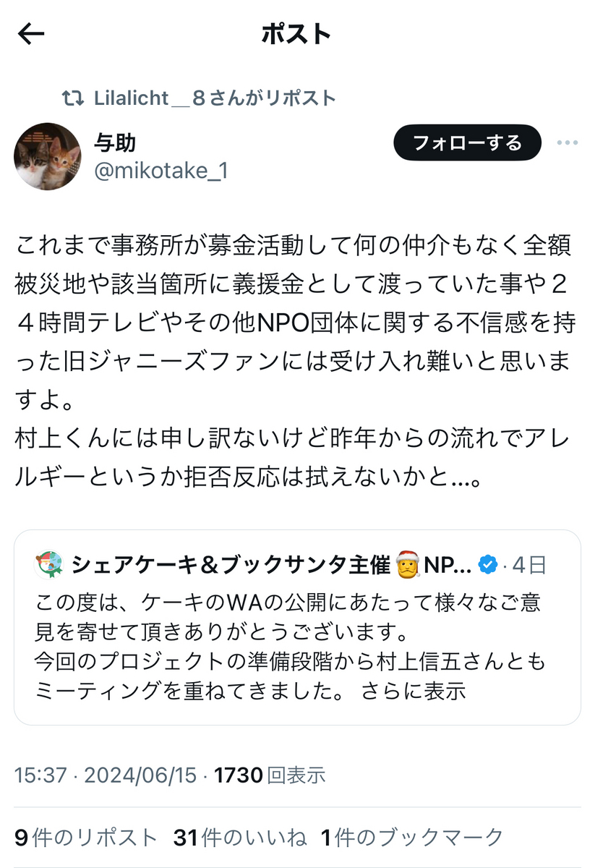Open the quoted post's profile avatar icon
The height and width of the screenshot is (868, 595).
(x=48, y=564)
